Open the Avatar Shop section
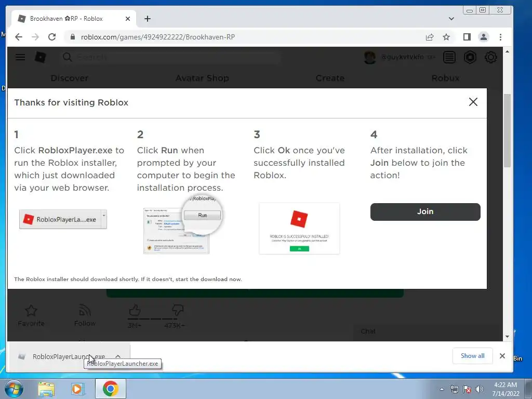Image resolution: width=532 pixels, height=399 pixels. coord(202,78)
